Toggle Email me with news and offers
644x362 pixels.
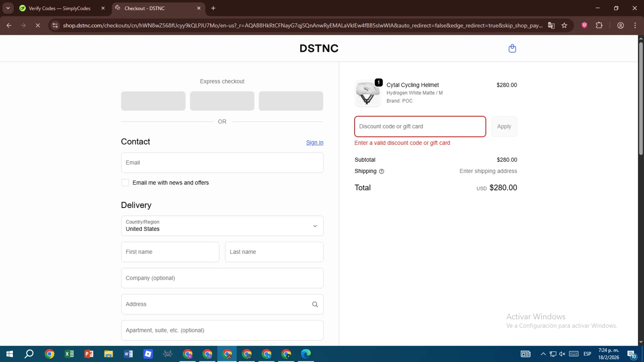[x=125, y=183]
